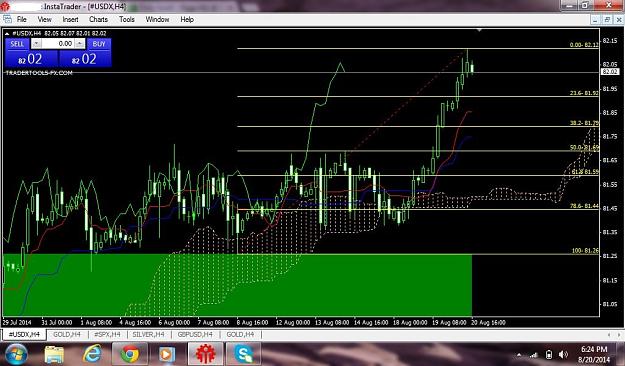
Task: Increase lot volume with the up arrow
Action: coord(80,44)
